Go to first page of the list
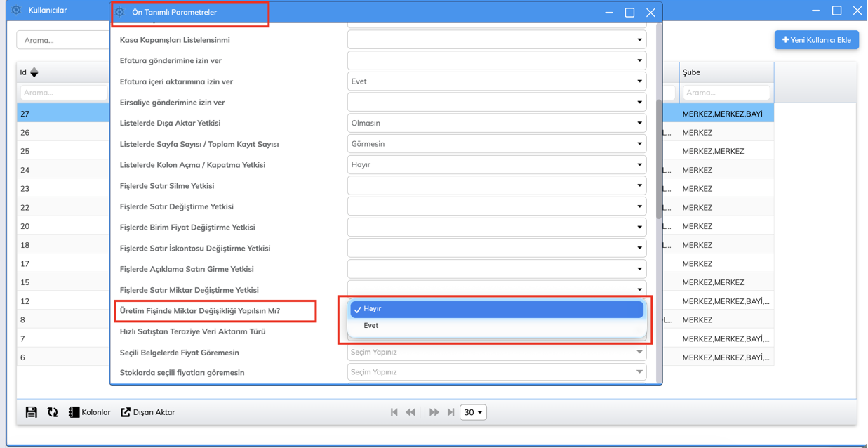Viewport: 868px width, 448px height. point(394,412)
